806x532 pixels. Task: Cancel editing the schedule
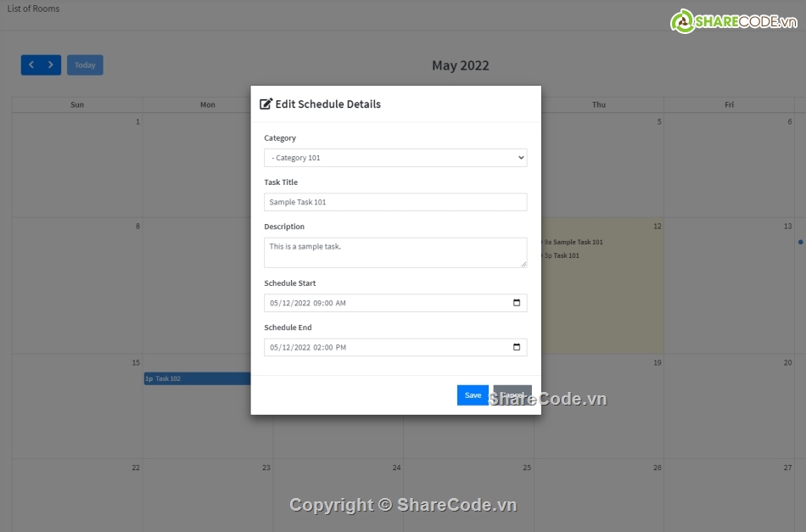(512, 395)
